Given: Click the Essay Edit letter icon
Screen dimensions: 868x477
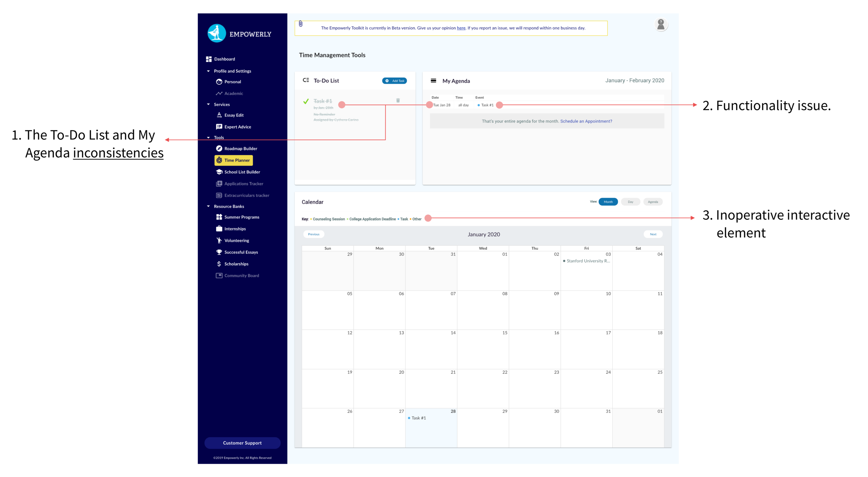Looking at the screenshot, I should 219,115.
